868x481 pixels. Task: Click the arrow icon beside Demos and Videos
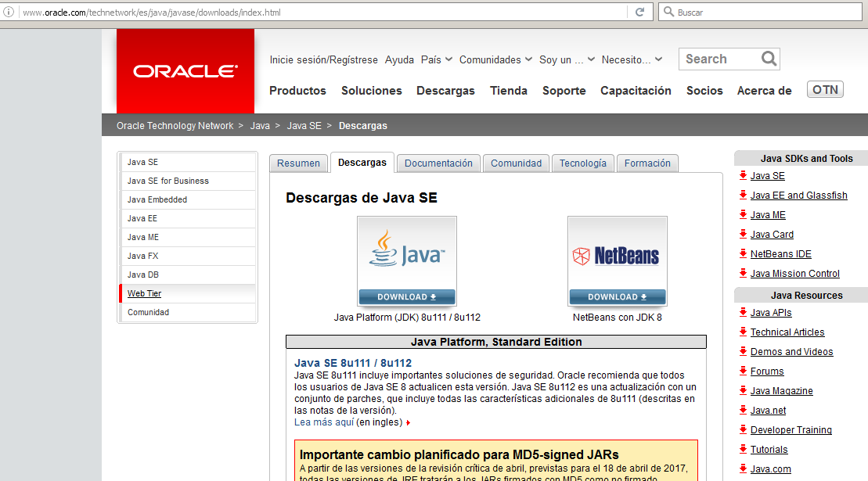click(x=743, y=352)
